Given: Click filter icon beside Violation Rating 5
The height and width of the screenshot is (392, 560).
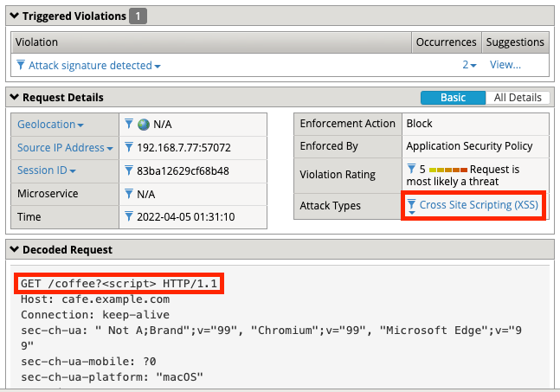Looking at the screenshot, I should point(412,169).
